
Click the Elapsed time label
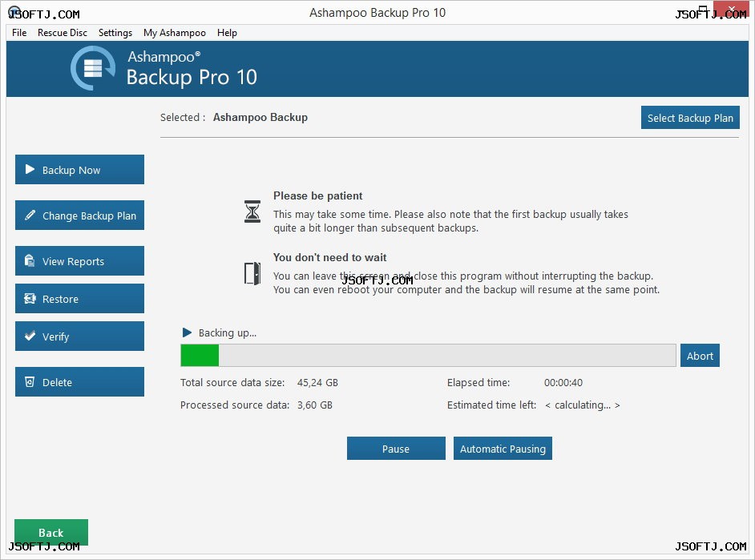point(478,382)
